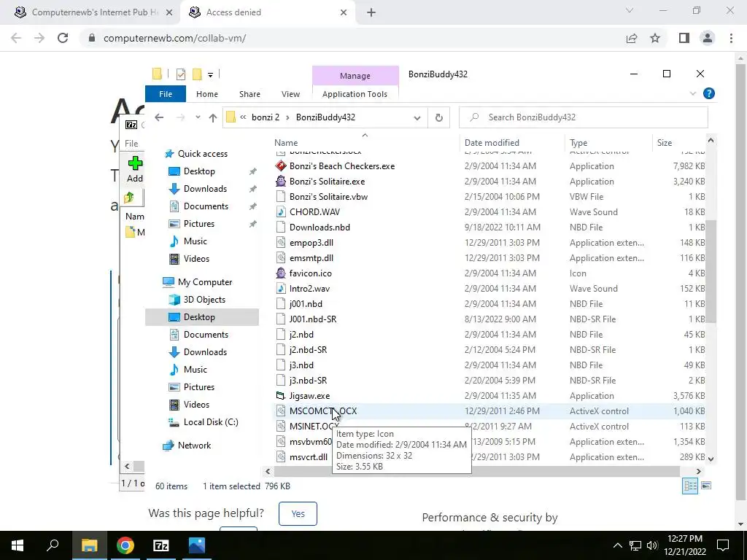Switch to large icons view layout

pos(706,486)
